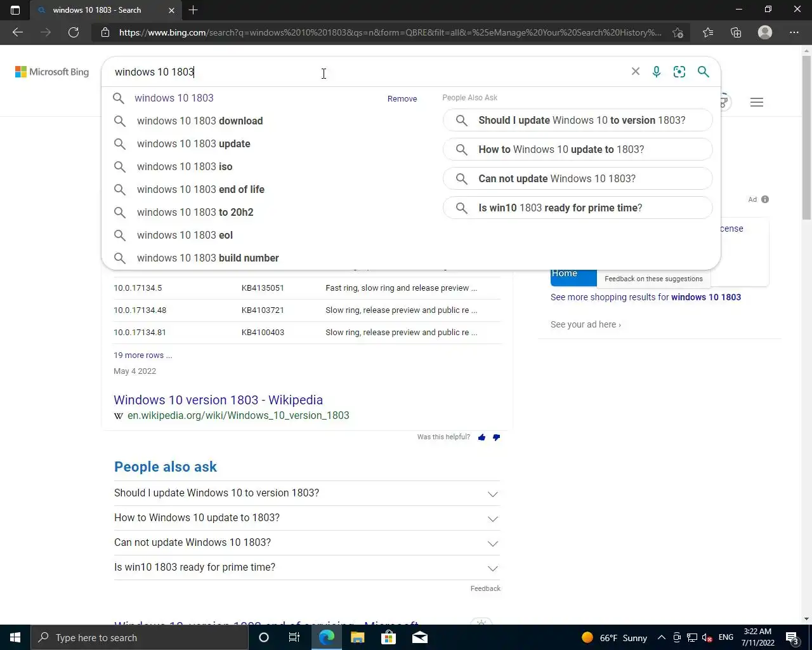812x650 pixels.
Task: Open Windows Start menu
Action: [15, 637]
